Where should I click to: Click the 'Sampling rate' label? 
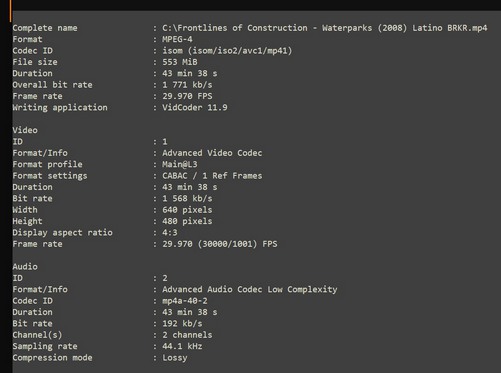pyautogui.click(x=45, y=346)
